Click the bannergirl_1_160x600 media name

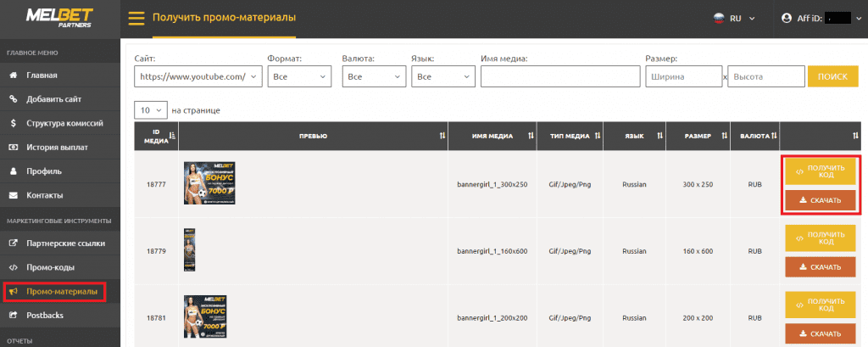pos(492,251)
